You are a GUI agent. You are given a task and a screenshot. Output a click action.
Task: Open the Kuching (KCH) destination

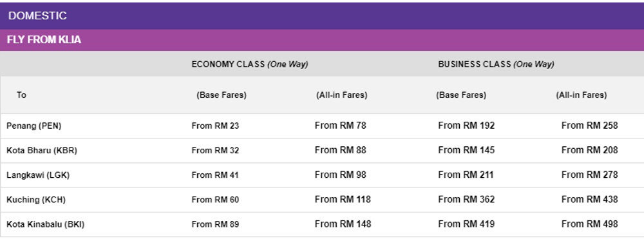click(x=36, y=200)
